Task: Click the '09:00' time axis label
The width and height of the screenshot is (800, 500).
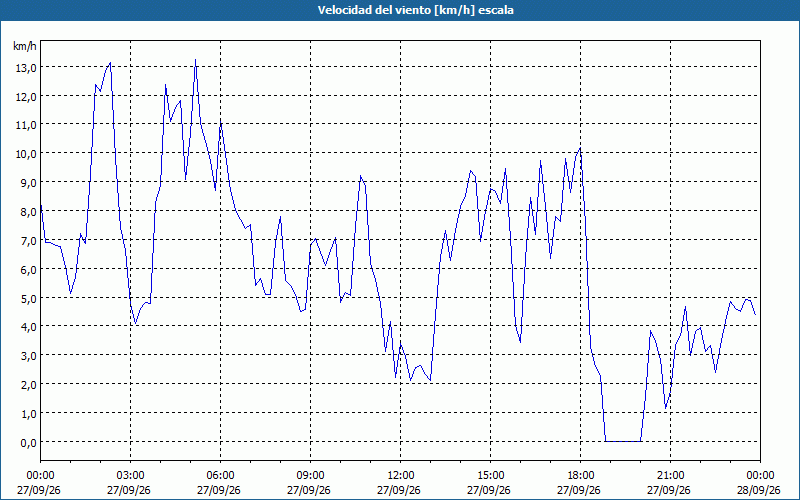Action: click(x=310, y=476)
